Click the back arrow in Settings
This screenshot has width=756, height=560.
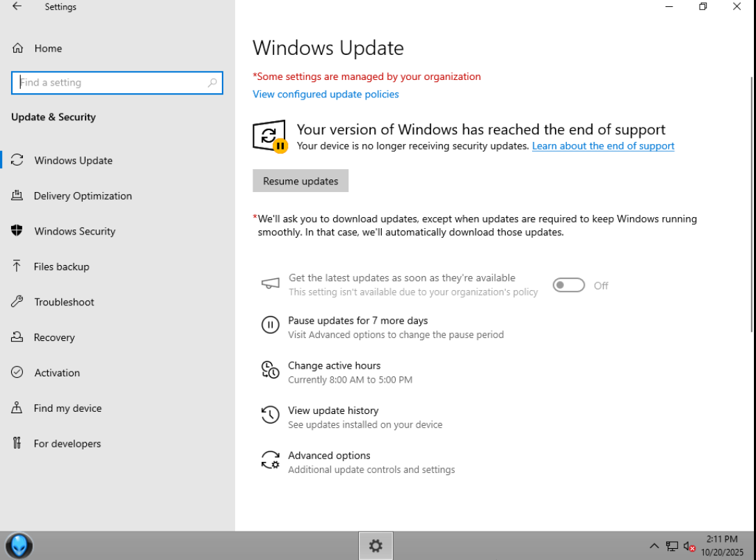pyautogui.click(x=17, y=6)
